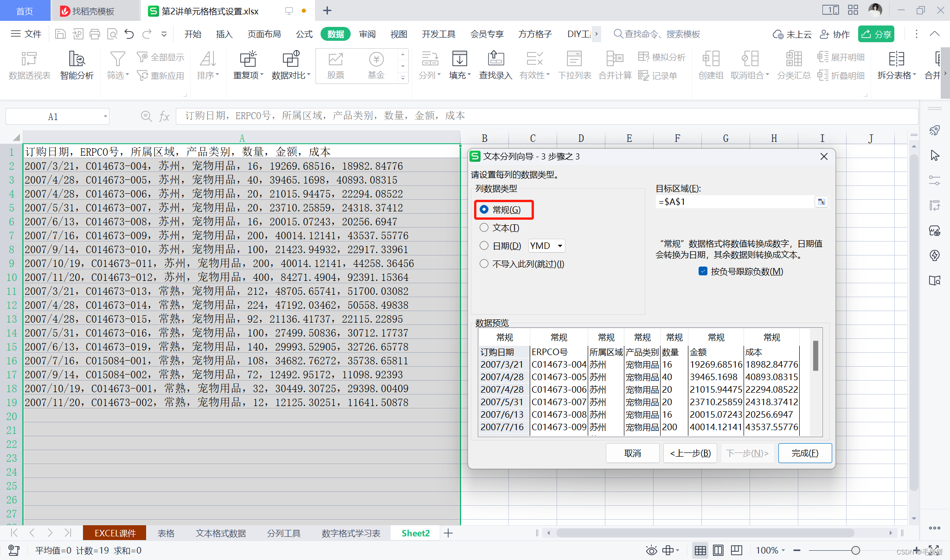Expand the cell name box dropdown

pyautogui.click(x=105, y=117)
